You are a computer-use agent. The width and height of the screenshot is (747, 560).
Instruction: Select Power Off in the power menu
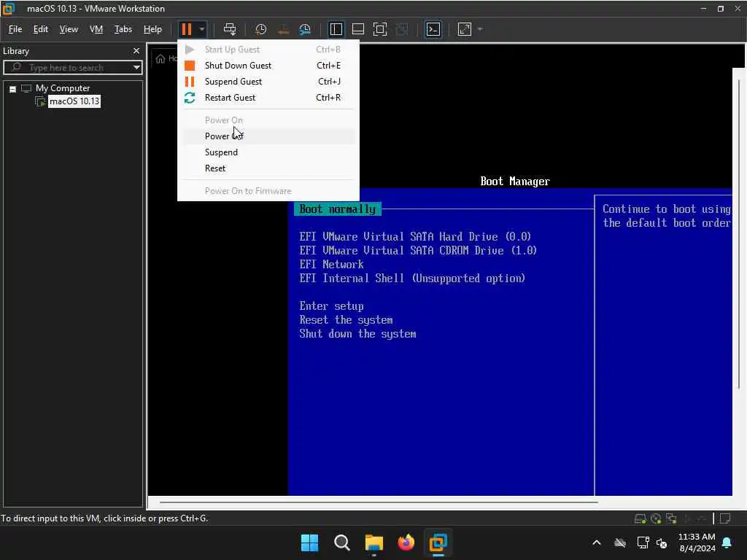(x=268, y=136)
